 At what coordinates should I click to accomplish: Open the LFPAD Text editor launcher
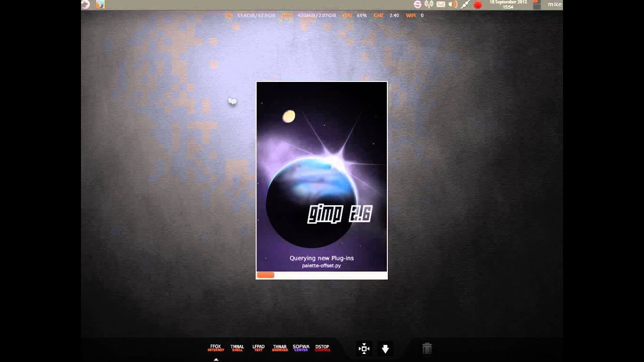tap(258, 348)
